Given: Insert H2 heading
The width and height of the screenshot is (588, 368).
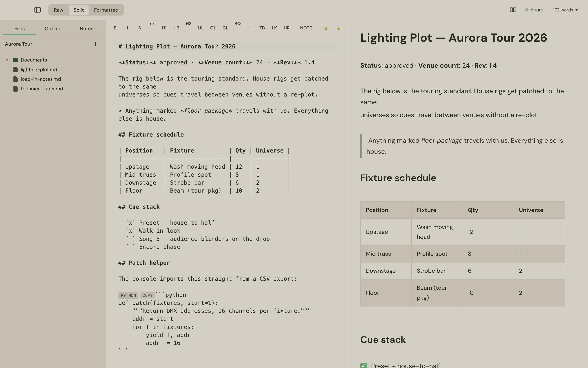Looking at the screenshot, I should coord(176,28).
